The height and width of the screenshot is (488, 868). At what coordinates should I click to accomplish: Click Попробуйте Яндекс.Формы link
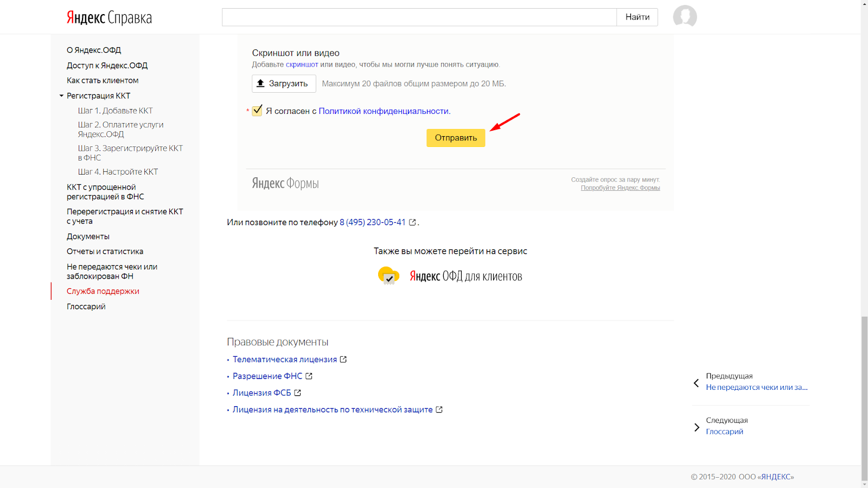coord(620,188)
